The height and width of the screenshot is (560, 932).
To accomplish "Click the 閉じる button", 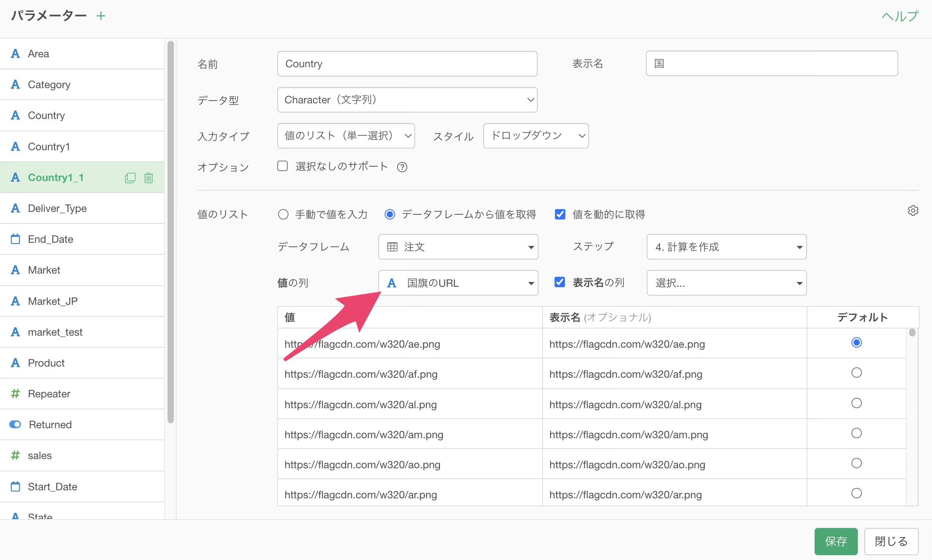I will coord(891,542).
